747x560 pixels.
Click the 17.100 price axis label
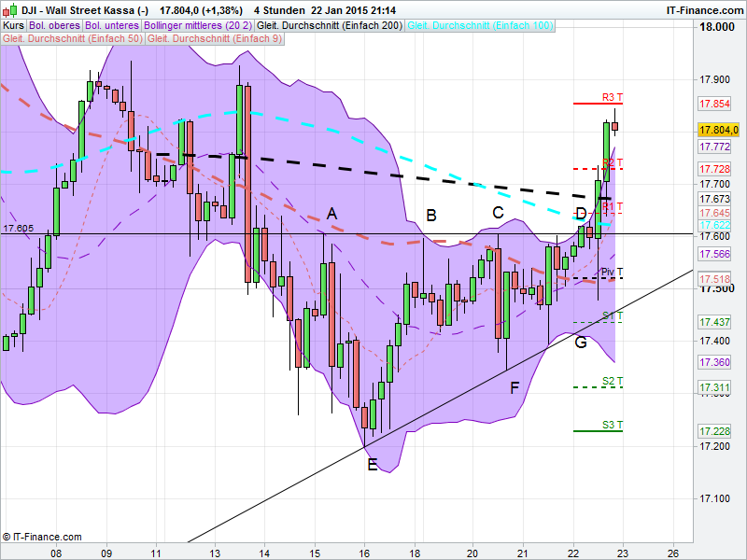(714, 498)
